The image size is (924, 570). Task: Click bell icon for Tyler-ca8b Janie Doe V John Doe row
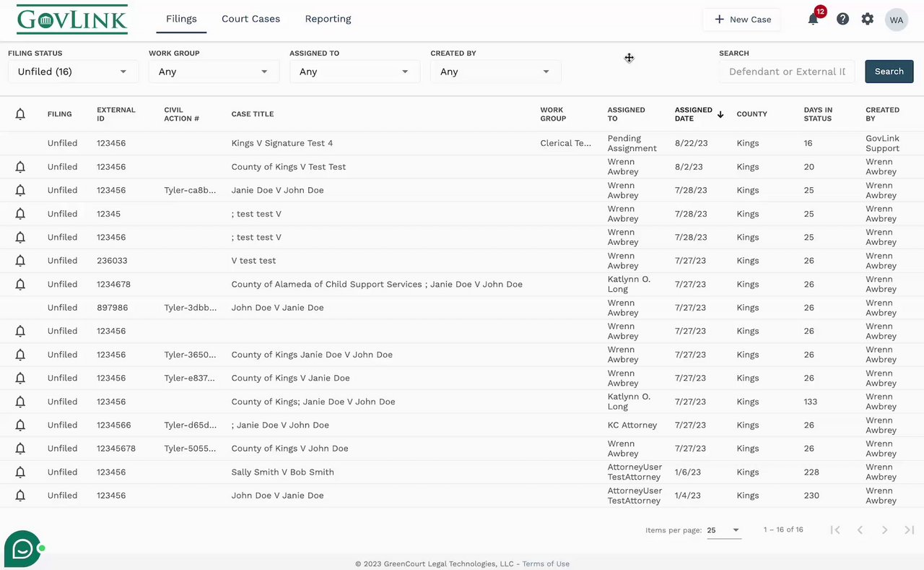point(20,190)
